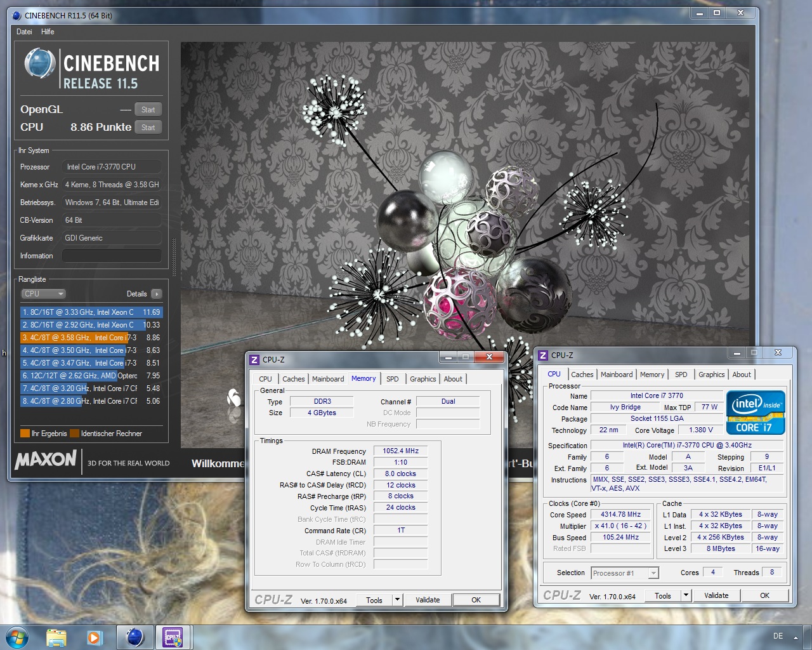Open the Hilfe menu
The height and width of the screenshot is (650, 812).
[x=48, y=32]
